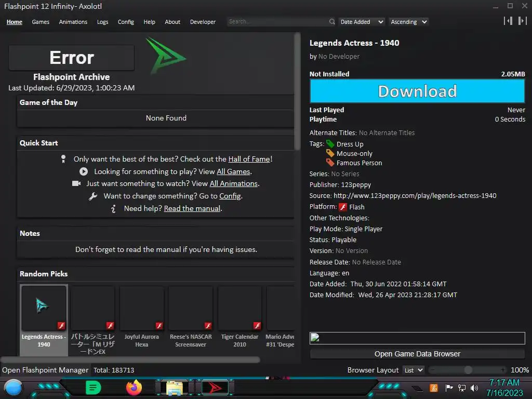Image resolution: width=532 pixels, height=399 pixels.
Task: Follow the All Games link
Action: point(233,171)
